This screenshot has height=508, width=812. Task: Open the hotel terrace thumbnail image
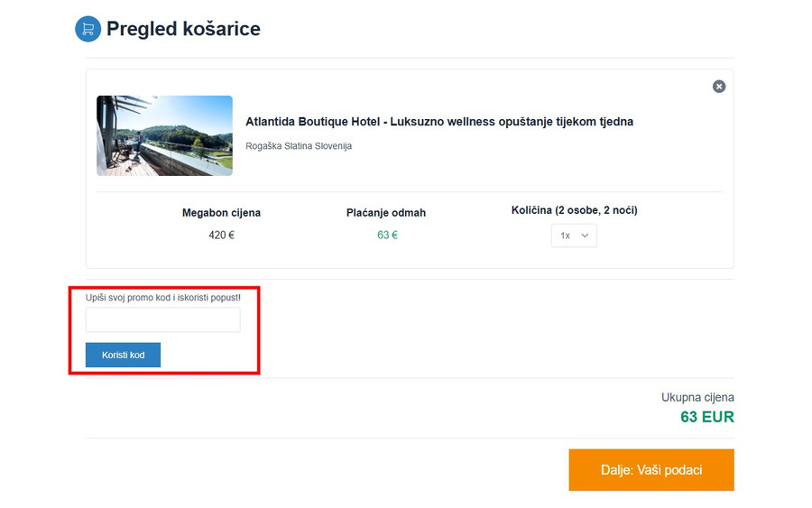[164, 135]
